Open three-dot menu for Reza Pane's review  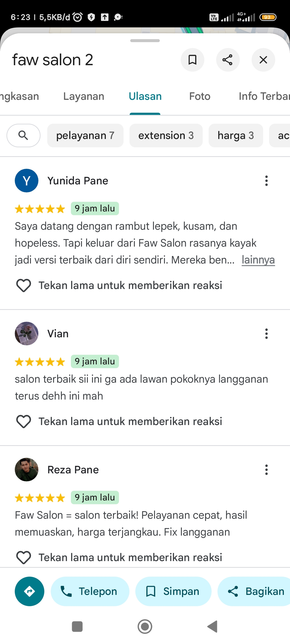tap(266, 470)
